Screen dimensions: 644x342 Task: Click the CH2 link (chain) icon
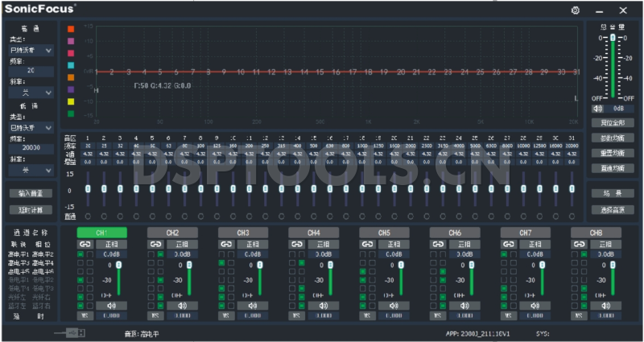pos(155,245)
